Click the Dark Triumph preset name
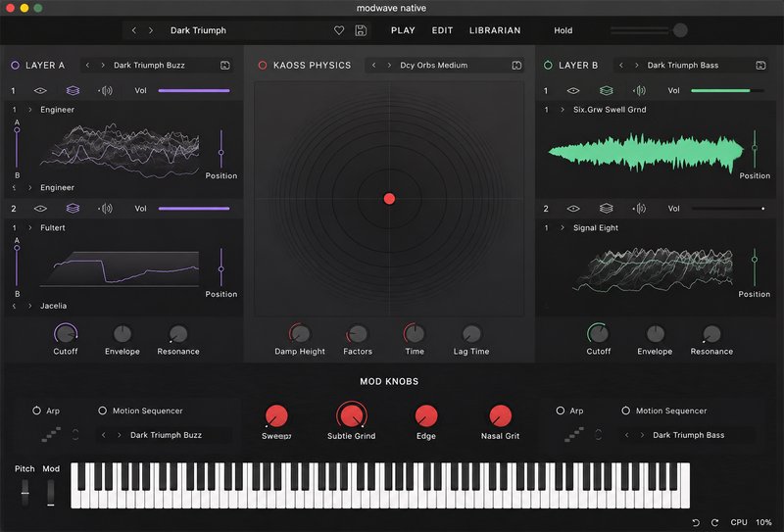The image size is (784, 532). 198,30
